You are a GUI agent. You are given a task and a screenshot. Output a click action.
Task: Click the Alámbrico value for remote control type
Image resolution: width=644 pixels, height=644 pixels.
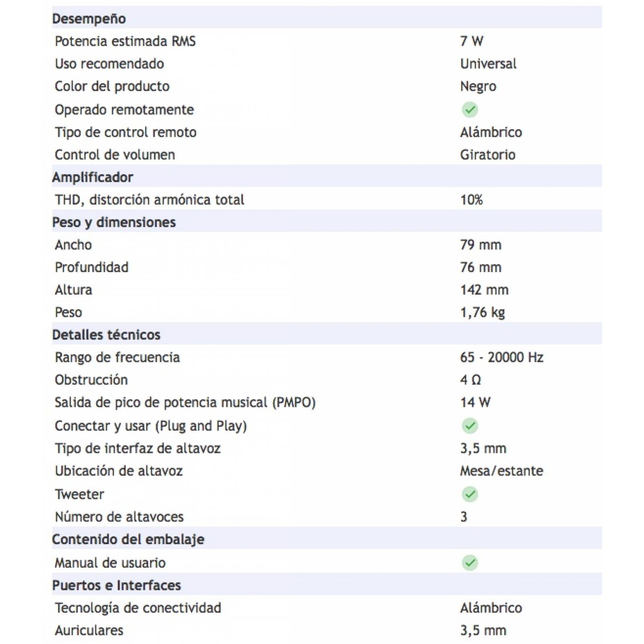[491, 132]
